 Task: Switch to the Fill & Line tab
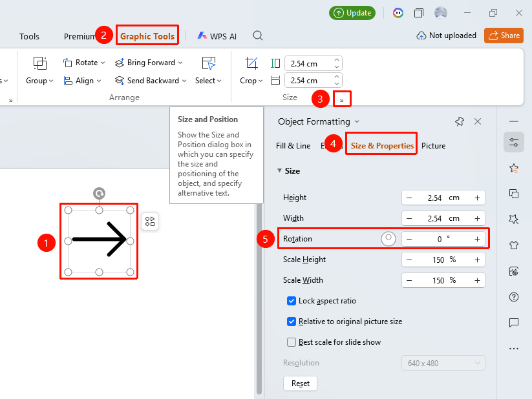click(293, 146)
